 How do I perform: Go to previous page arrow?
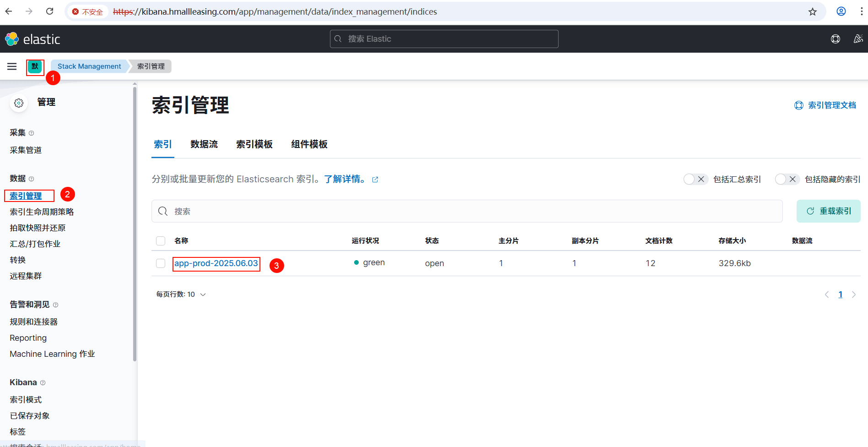[x=826, y=294]
